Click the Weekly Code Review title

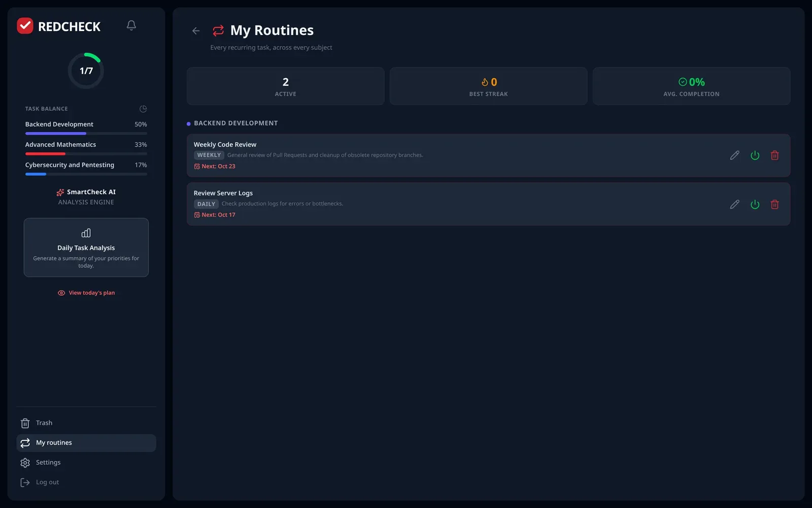point(225,145)
